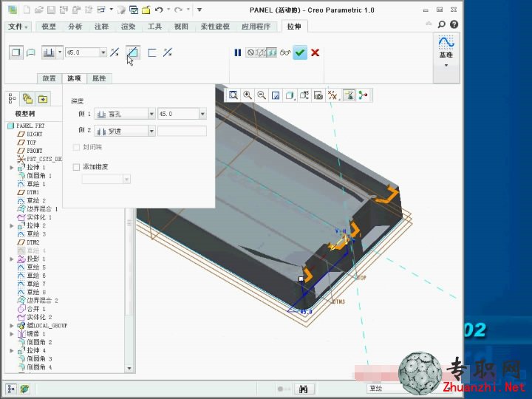Click binoculars find icon in status bar
The height and width of the screenshot is (399, 532).
click(304, 389)
